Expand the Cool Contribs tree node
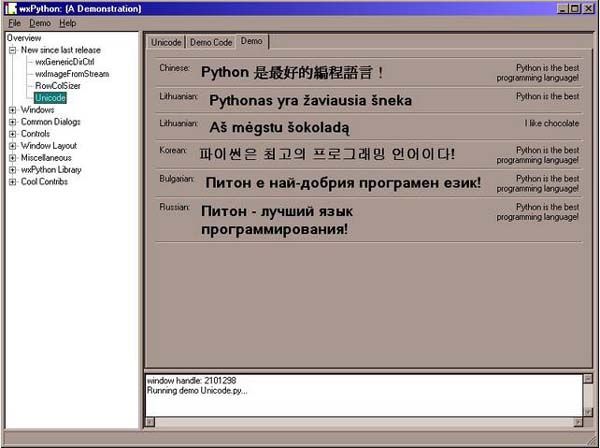This screenshot has height=448, width=600. click(x=13, y=182)
